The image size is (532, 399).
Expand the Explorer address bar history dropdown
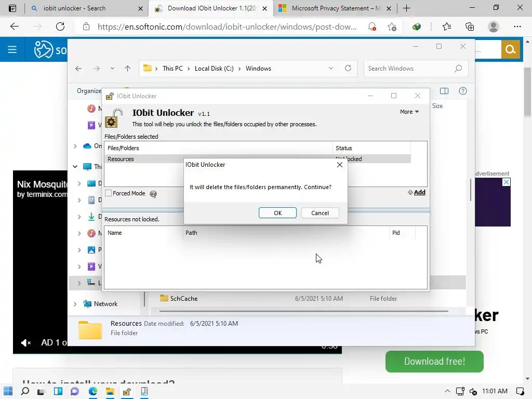[331, 68]
